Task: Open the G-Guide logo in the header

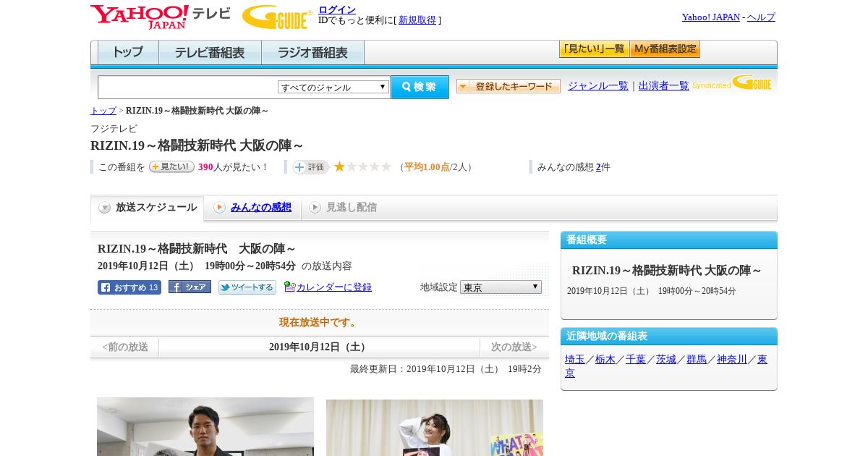Action: [277, 17]
